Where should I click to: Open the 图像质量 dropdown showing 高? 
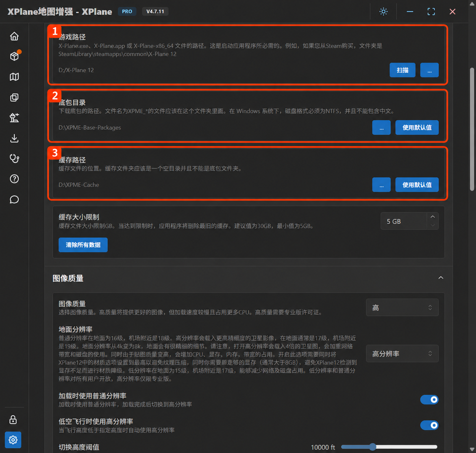[x=402, y=307]
